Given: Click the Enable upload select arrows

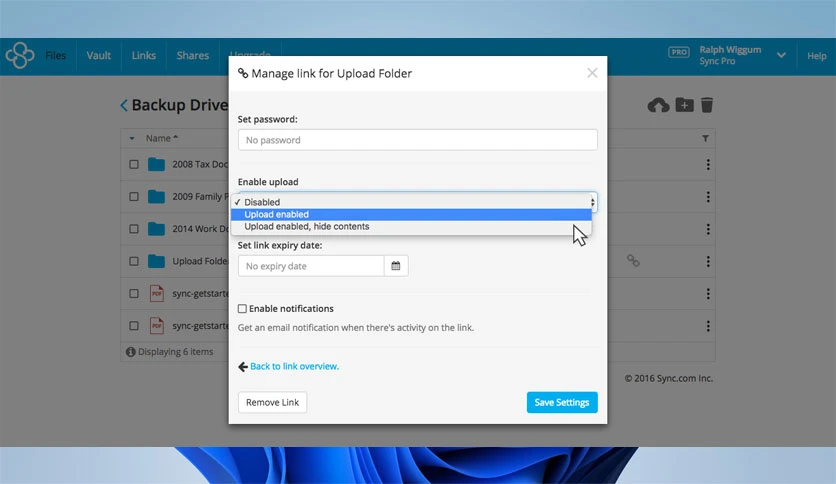Looking at the screenshot, I should pyautogui.click(x=593, y=202).
